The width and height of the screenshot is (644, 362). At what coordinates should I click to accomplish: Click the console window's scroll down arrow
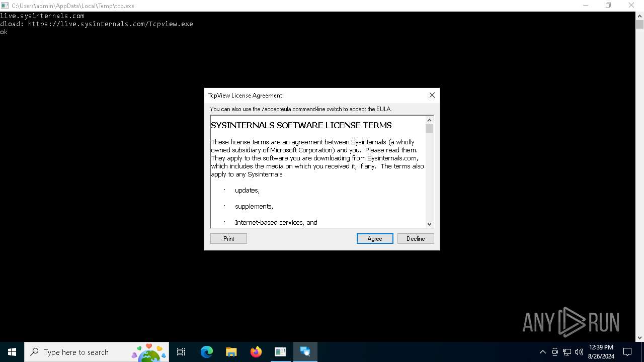point(639,338)
